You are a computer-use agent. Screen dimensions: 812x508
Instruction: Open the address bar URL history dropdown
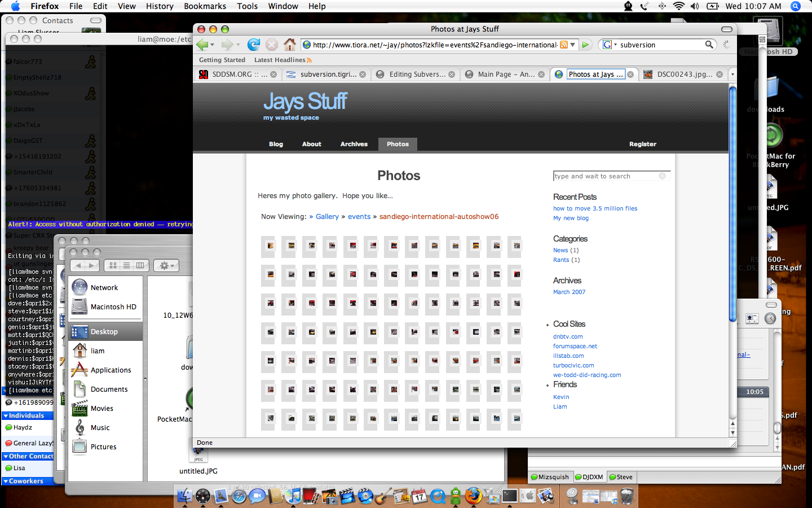pyautogui.click(x=573, y=45)
